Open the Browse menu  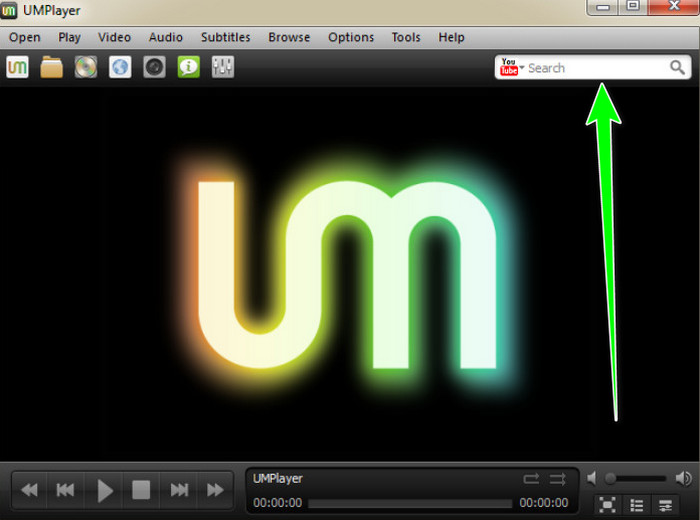[289, 37]
